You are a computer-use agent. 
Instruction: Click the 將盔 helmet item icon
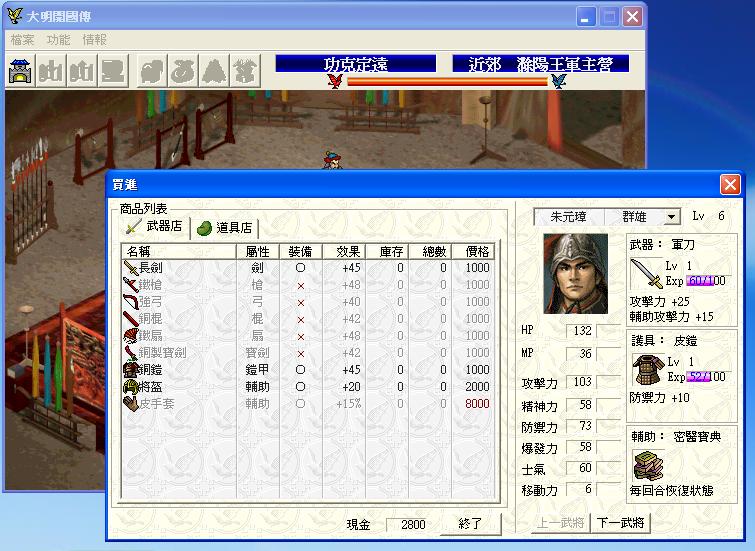[130, 387]
